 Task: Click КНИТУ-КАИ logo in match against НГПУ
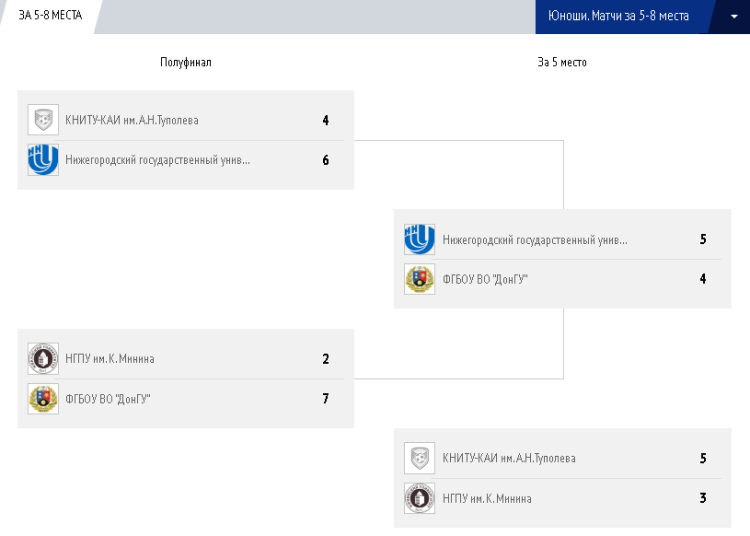tap(420, 458)
